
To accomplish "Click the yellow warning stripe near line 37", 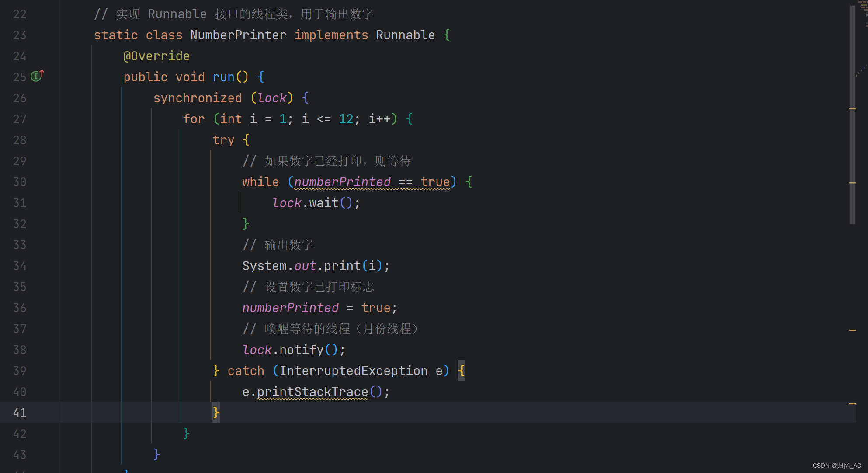I will click(852, 330).
